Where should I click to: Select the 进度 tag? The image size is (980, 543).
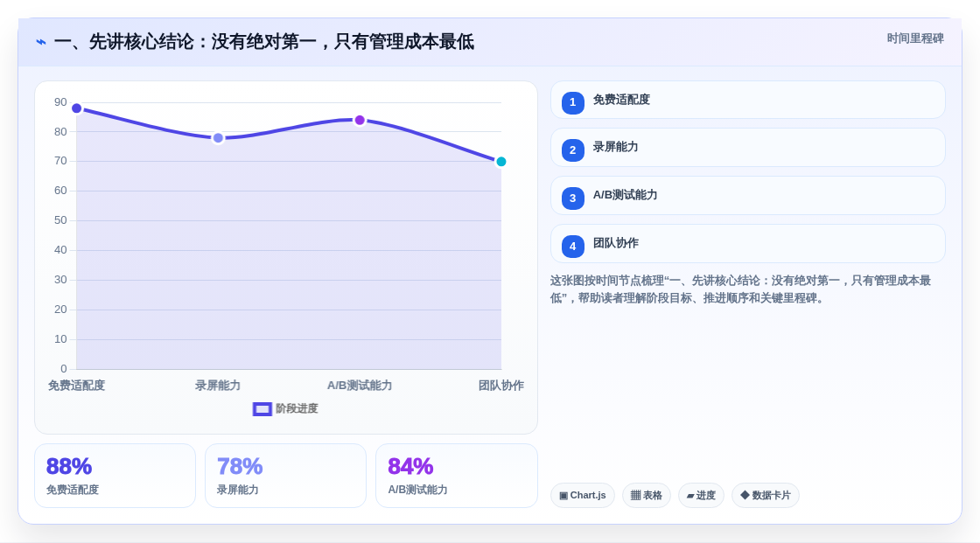point(701,496)
